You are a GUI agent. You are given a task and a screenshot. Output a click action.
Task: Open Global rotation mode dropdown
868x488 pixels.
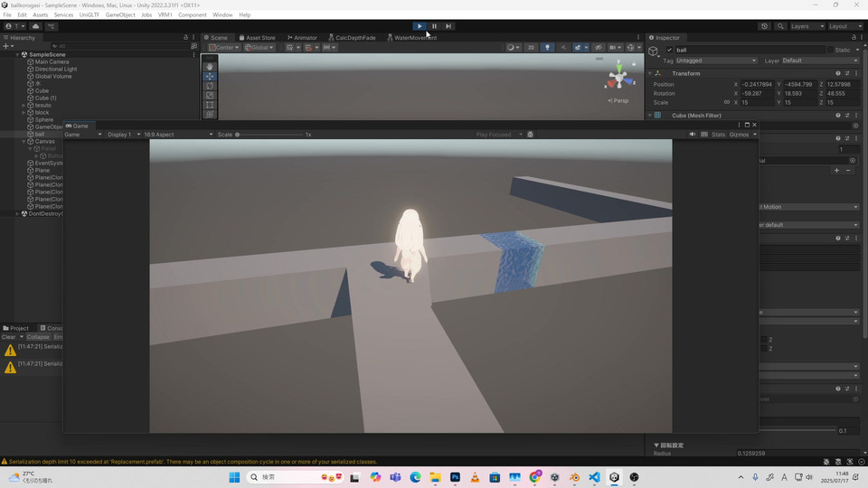[259, 48]
